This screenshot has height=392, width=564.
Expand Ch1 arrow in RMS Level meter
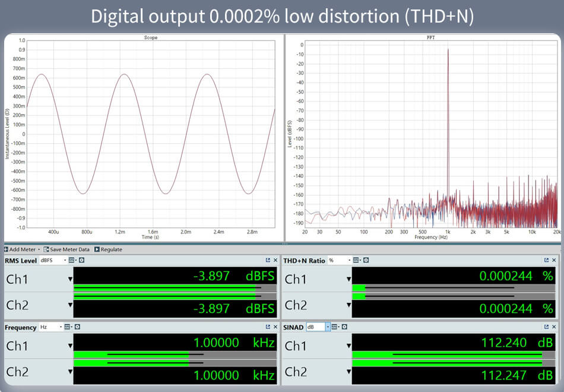coord(70,279)
